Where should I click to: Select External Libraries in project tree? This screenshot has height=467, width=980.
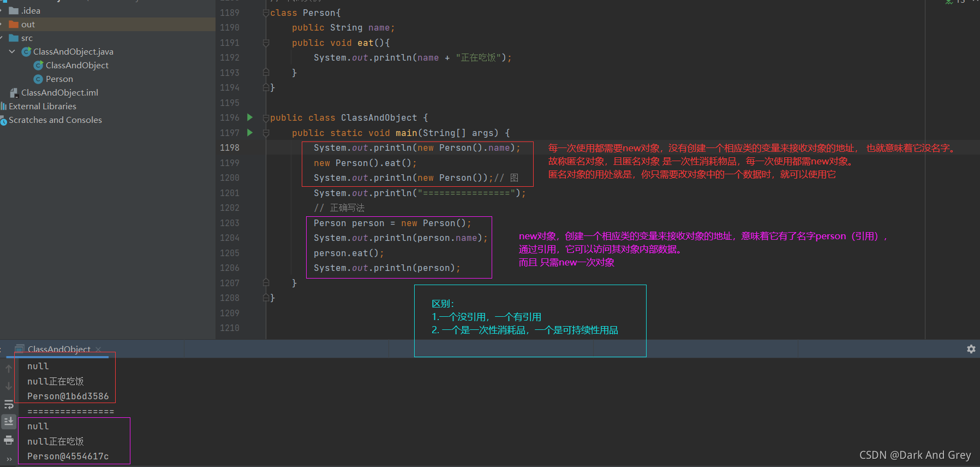[x=43, y=106]
